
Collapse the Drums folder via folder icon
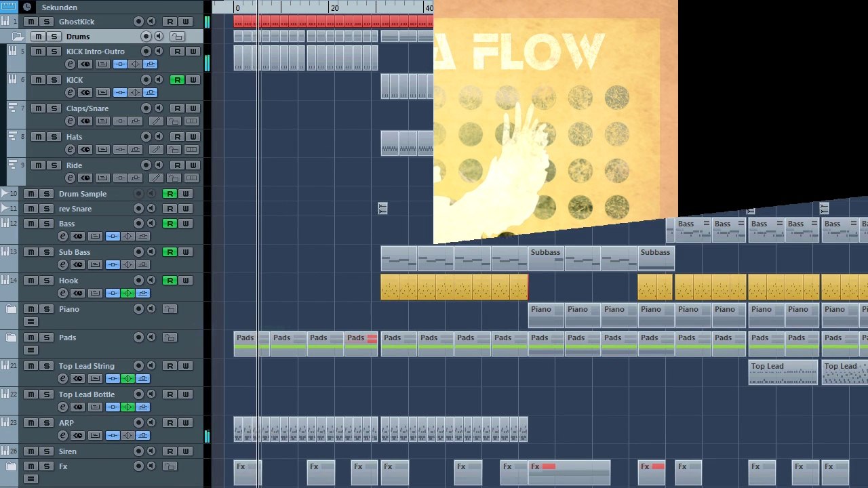(x=18, y=37)
